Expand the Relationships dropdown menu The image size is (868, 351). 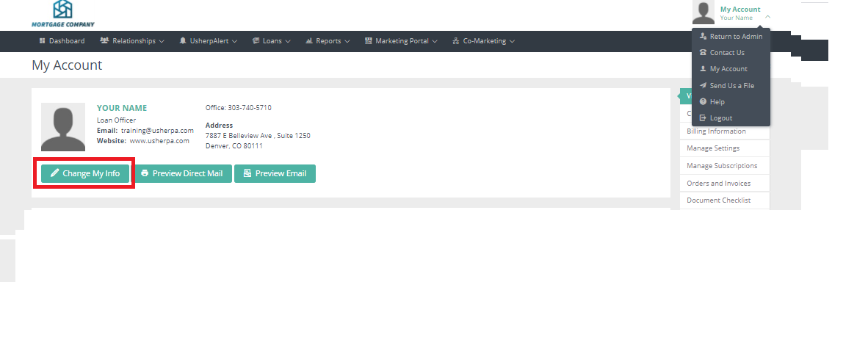(x=132, y=41)
